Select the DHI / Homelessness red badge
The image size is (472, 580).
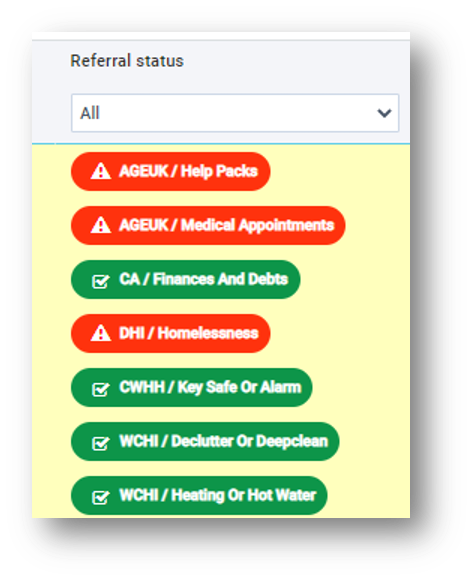pos(171,333)
